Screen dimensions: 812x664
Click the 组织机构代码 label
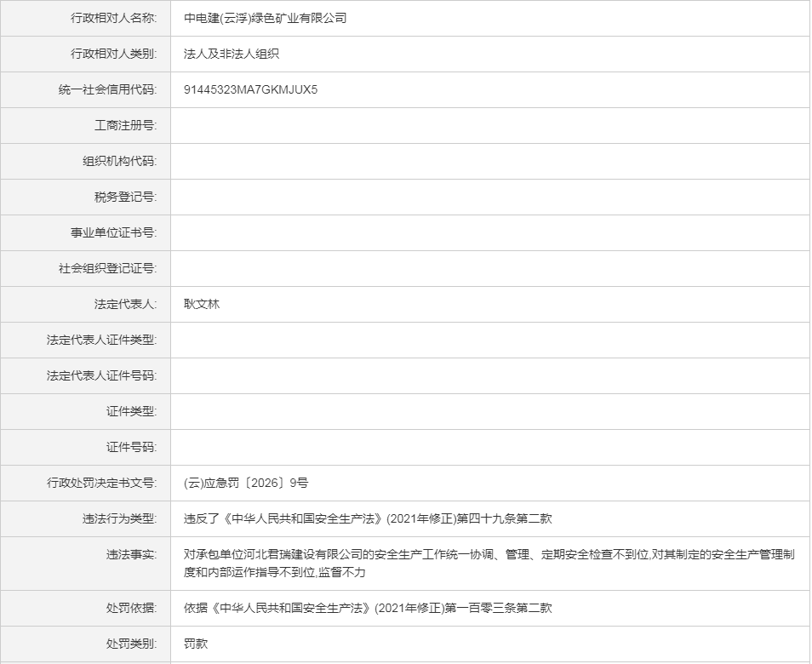[x=119, y=161]
